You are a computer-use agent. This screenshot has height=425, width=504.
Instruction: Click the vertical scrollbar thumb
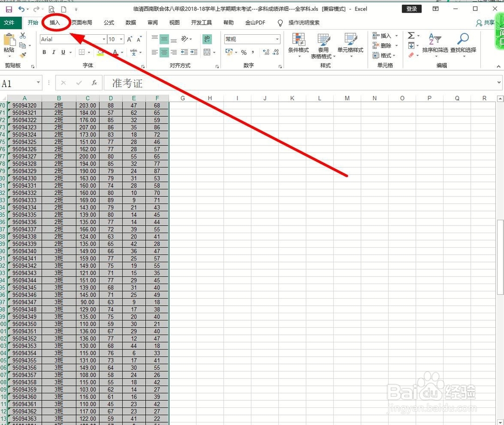click(500, 257)
